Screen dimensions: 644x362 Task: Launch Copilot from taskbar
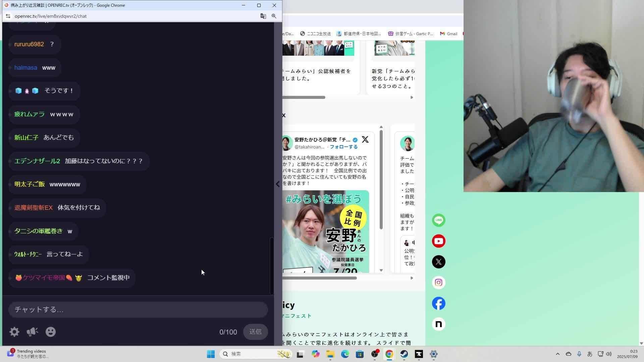(x=315, y=354)
